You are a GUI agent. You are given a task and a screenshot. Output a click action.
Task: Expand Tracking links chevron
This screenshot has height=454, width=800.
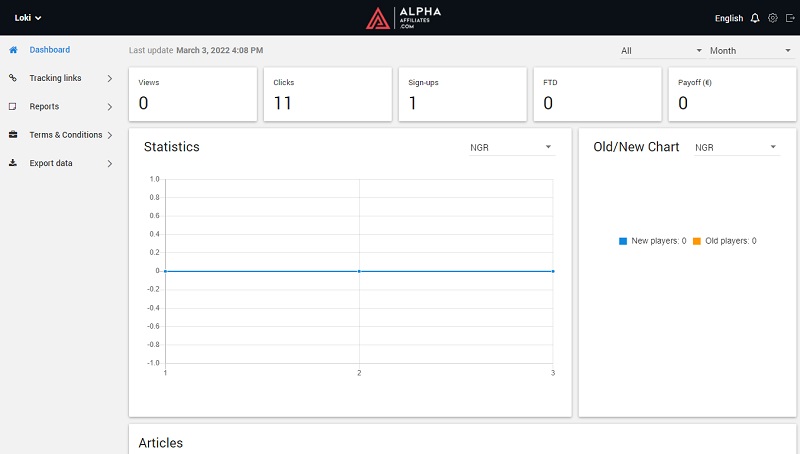click(x=110, y=78)
